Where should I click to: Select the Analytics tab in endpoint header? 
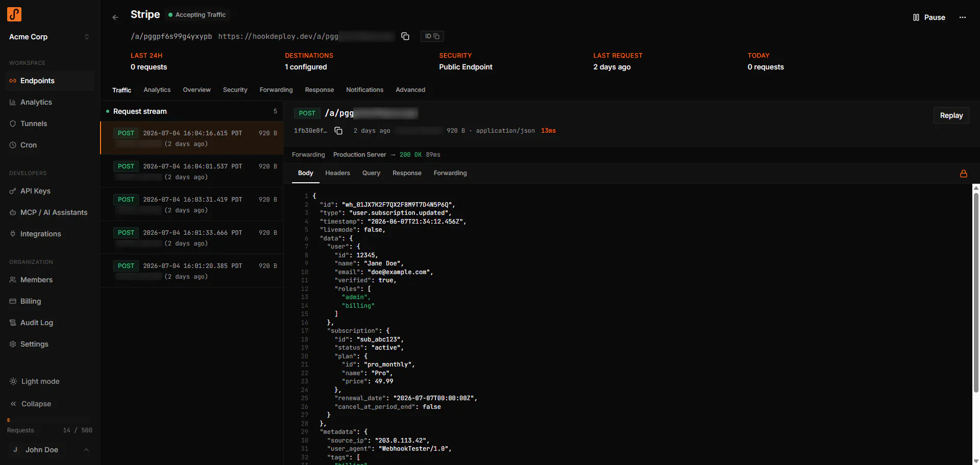157,90
